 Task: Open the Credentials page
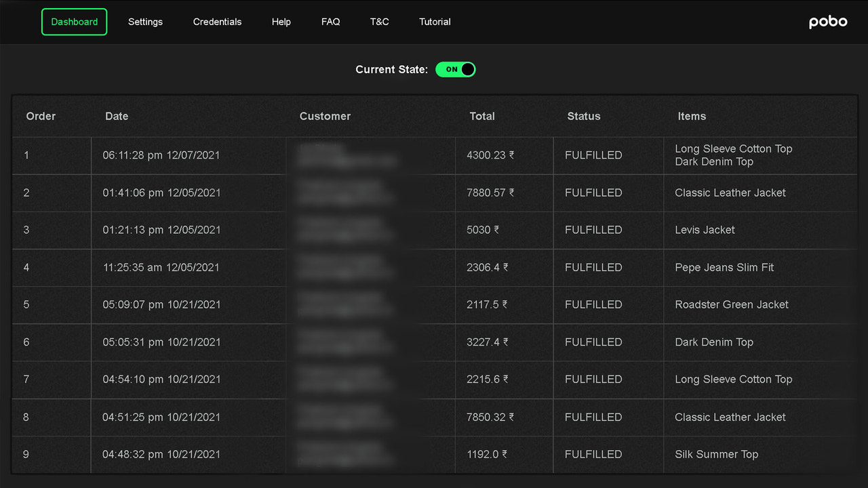[217, 22]
